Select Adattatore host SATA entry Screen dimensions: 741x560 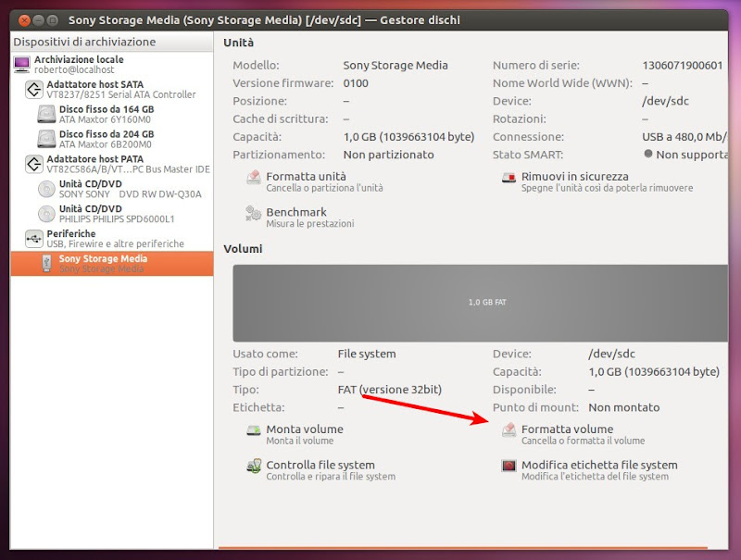(112, 89)
